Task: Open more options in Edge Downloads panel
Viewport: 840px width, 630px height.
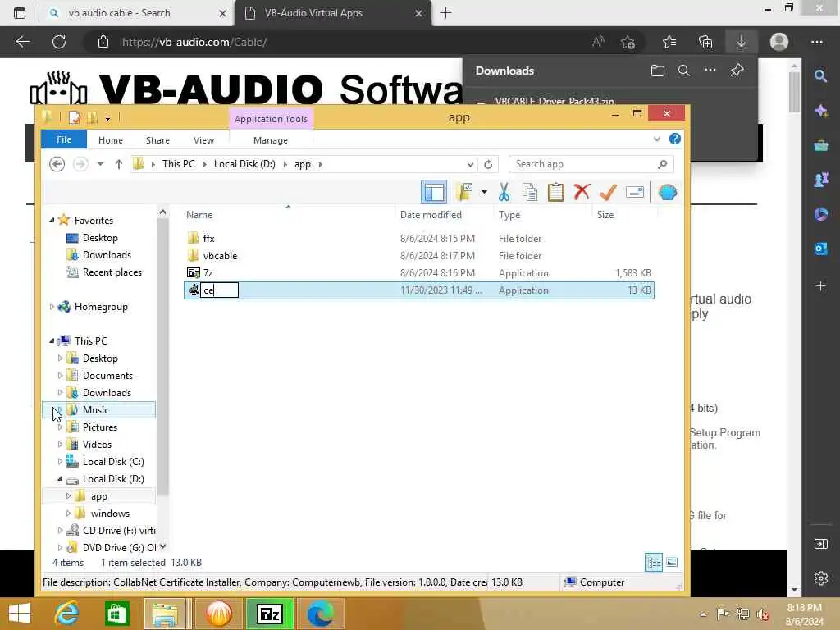Action: pyautogui.click(x=710, y=71)
